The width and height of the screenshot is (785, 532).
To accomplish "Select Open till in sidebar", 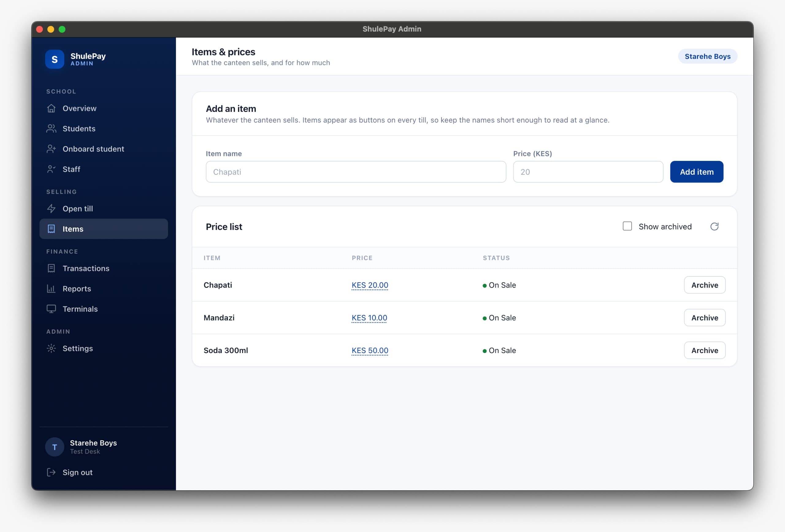I will click(x=104, y=209).
